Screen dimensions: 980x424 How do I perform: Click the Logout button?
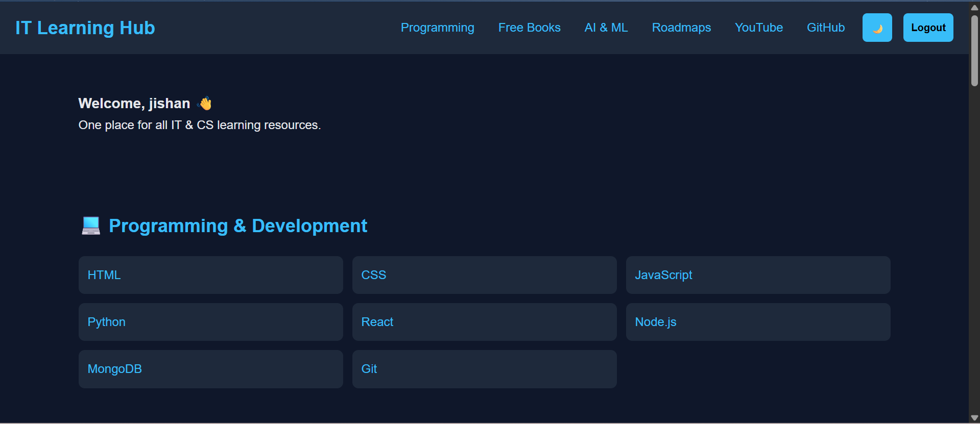928,28
